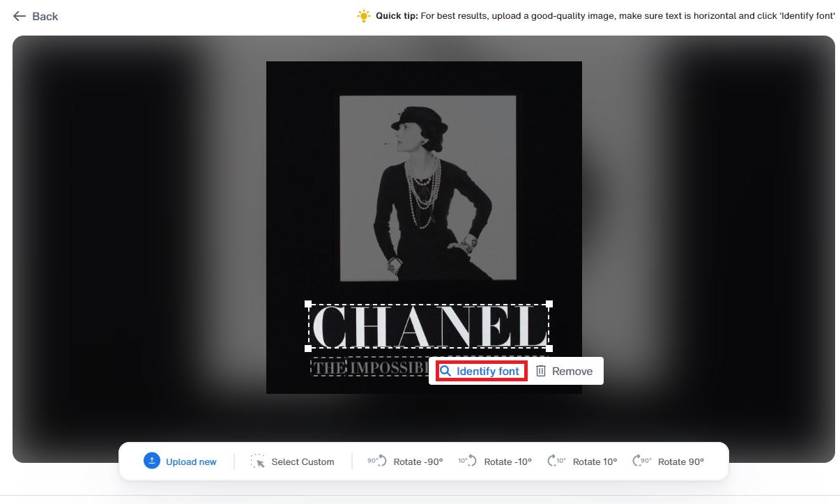This screenshot has height=504, width=840.
Task: Go back using the Back arrow
Action: 20,16
